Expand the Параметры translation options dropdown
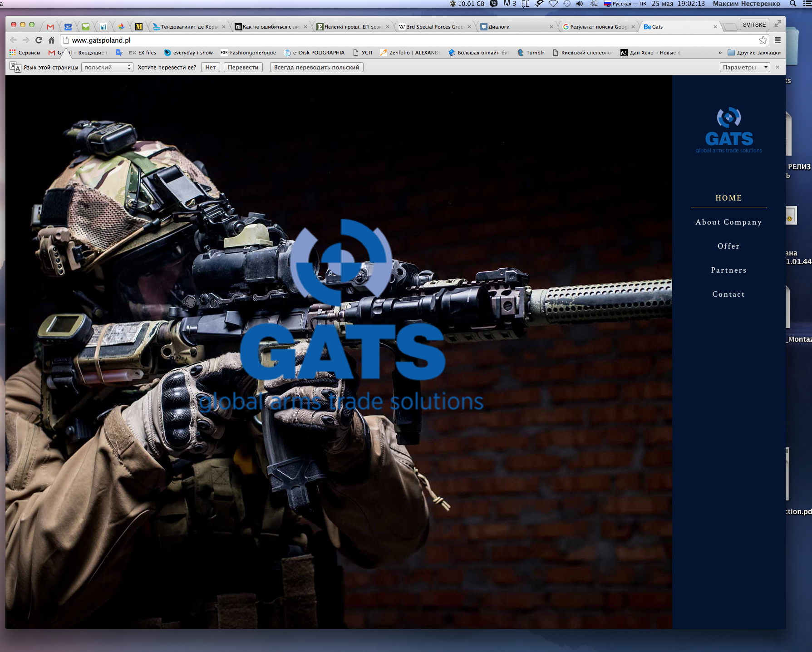 pyautogui.click(x=745, y=67)
